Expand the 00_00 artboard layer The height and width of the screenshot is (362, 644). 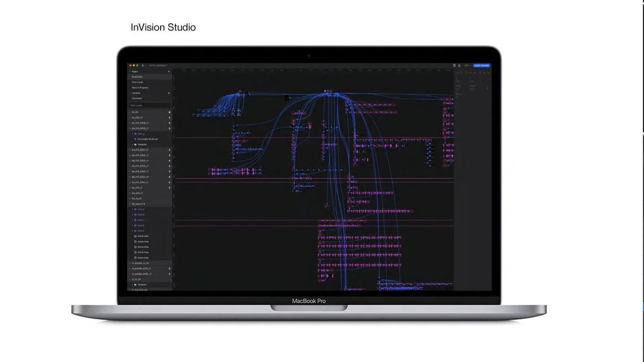click(x=130, y=112)
